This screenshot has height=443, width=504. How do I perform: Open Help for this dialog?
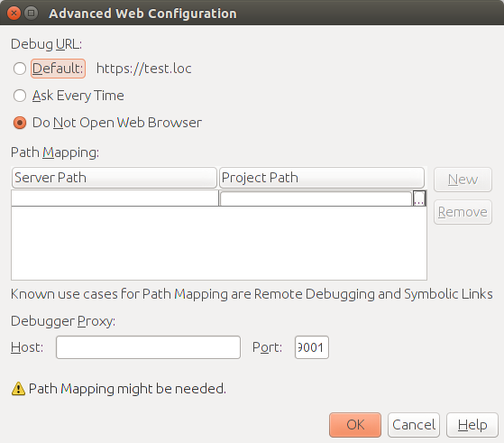click(x=472, y=425)
